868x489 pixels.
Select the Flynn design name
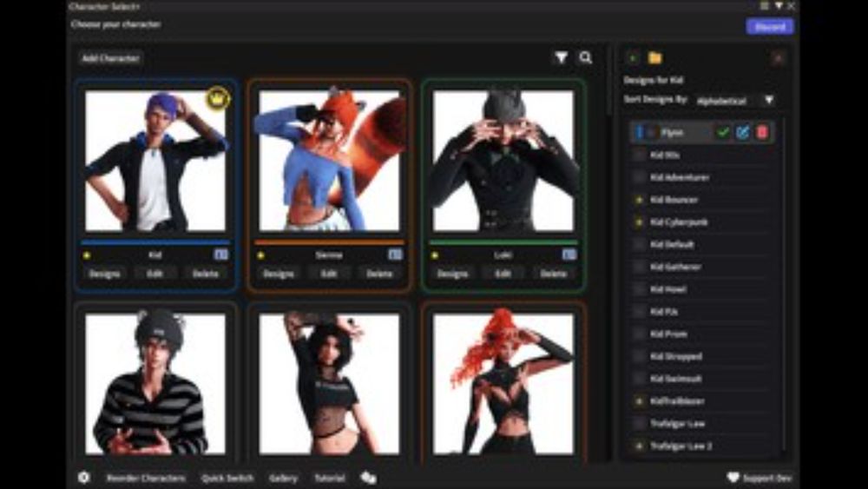672,132
